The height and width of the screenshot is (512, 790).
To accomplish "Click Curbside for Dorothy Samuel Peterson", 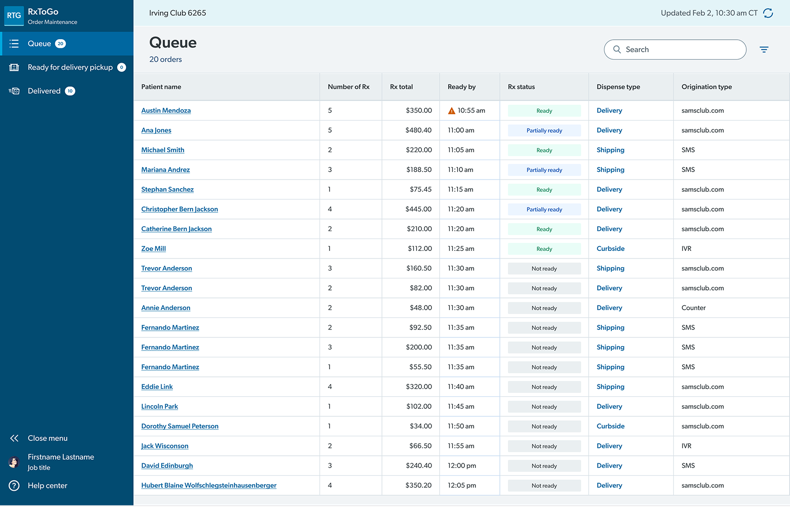I will click(610, 426).
